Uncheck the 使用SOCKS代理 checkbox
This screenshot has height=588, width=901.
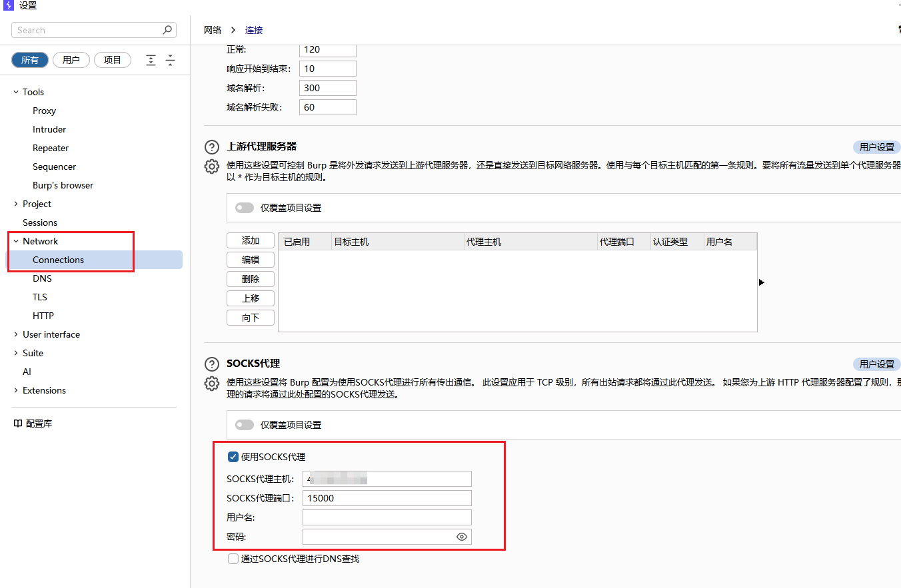click(233, 457)
